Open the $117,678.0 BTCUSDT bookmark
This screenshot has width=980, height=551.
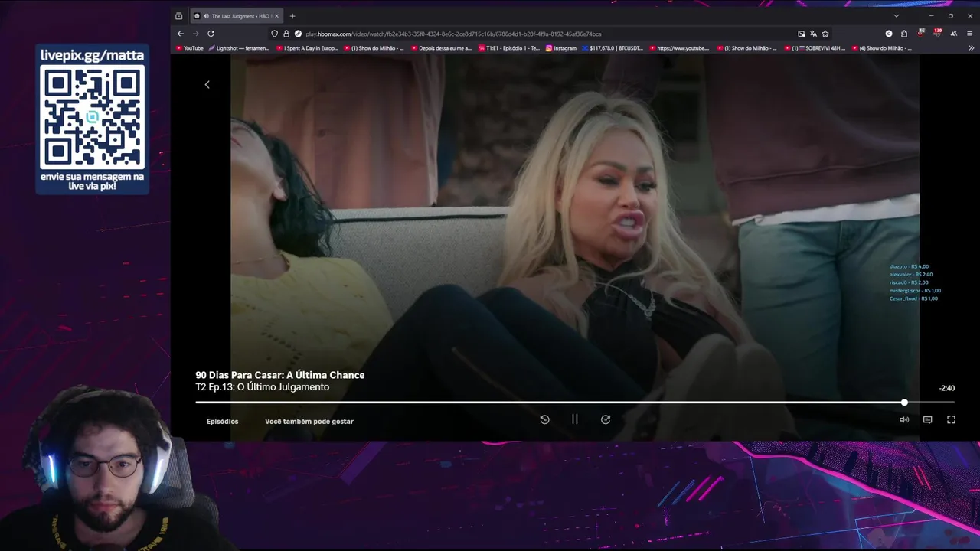point(612,48)
